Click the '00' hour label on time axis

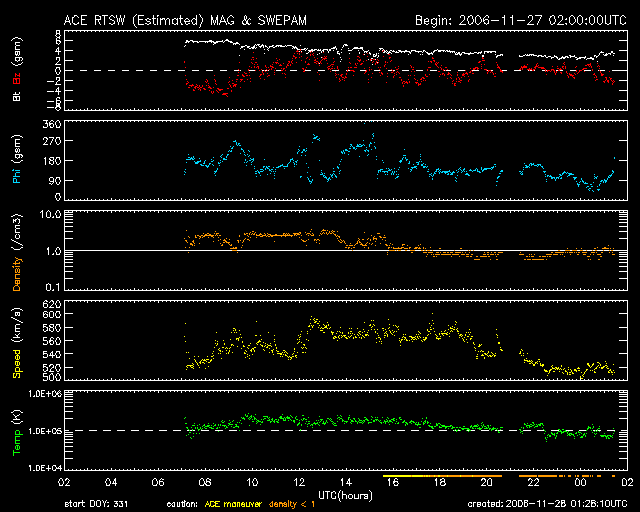click(x=580, y=483)
